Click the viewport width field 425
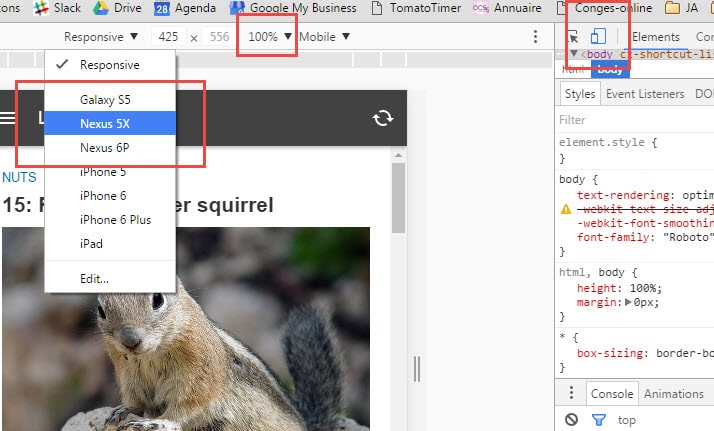The image size is (714, 431). pos(168,37)
